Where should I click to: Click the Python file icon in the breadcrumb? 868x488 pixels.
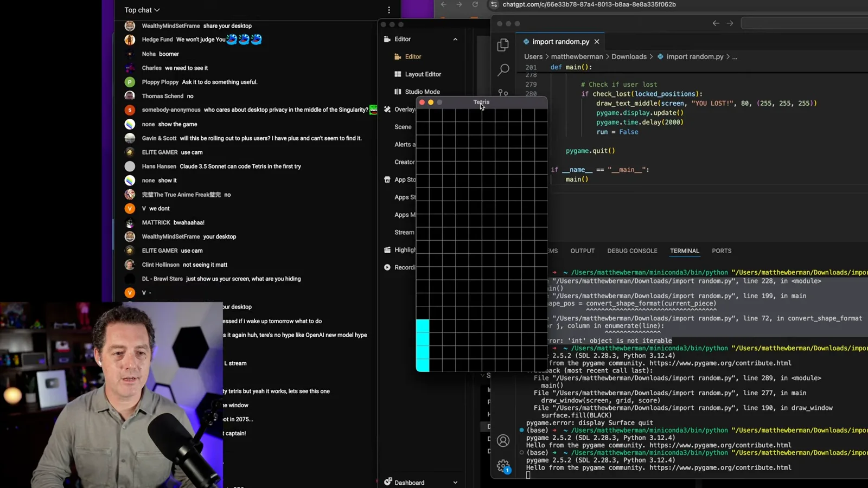(x=660, y=56)
